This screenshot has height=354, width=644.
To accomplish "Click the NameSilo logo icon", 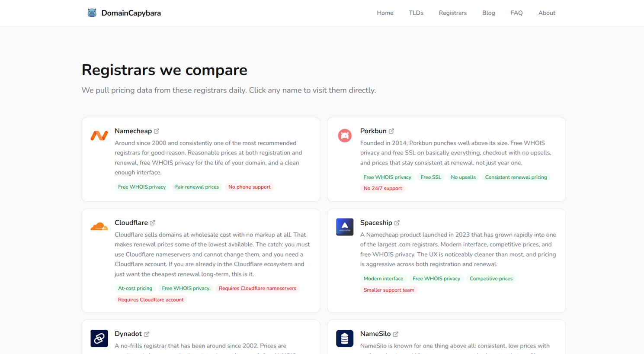I will (x=345, y=338).
